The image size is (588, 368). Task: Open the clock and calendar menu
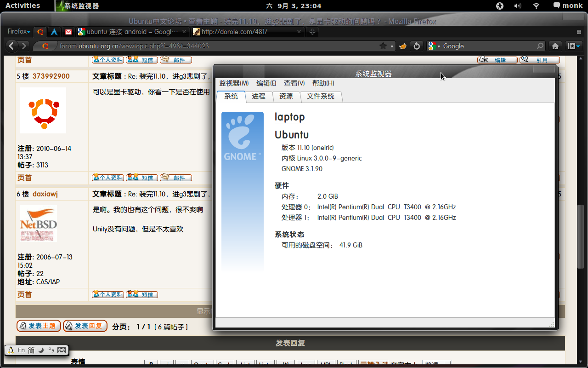click(x=294, y=6)
